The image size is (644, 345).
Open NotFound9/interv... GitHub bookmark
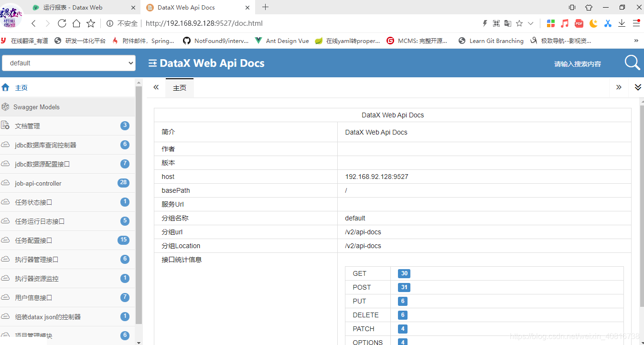(216, 41)
